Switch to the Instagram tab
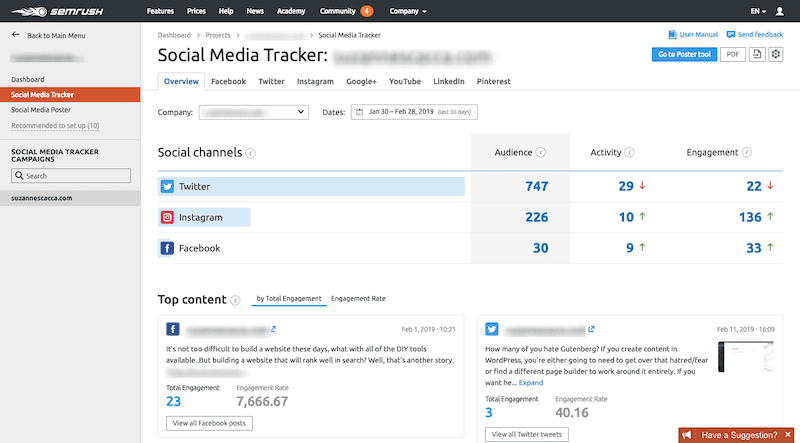This screenshot has height=443, width=800. coord(315,81)
